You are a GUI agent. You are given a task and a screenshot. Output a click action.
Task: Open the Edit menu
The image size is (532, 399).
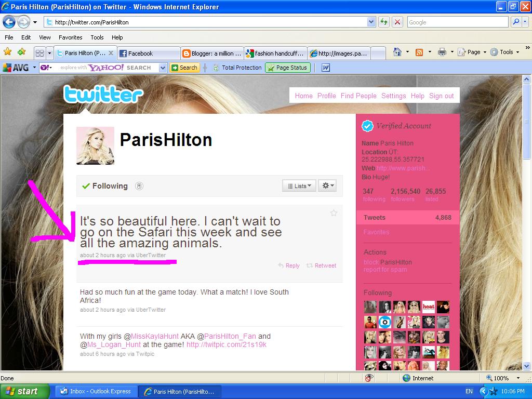coord(26,37)
